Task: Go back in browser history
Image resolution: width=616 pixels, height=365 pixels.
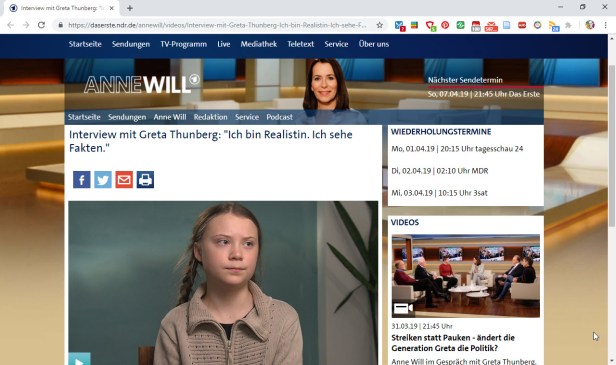Action: (x=11, y=25)
